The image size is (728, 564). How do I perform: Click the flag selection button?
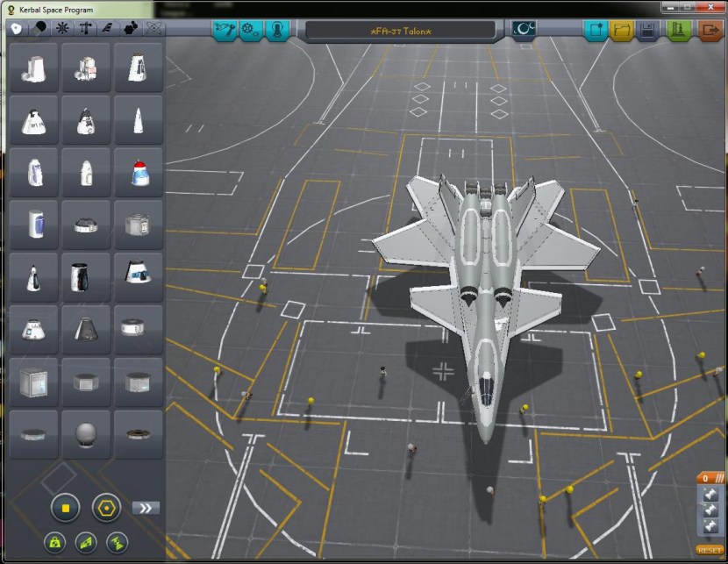525,30
